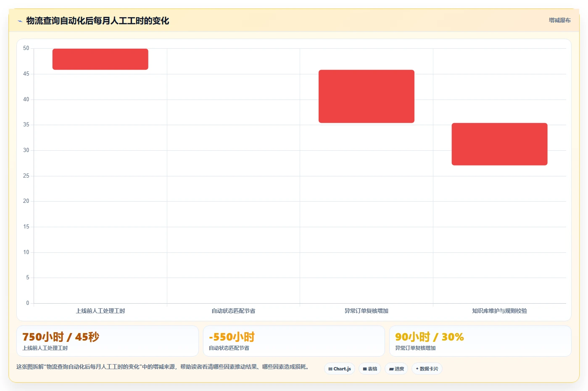Open the 750小时 / 45秒 data card

pos(108,341)
